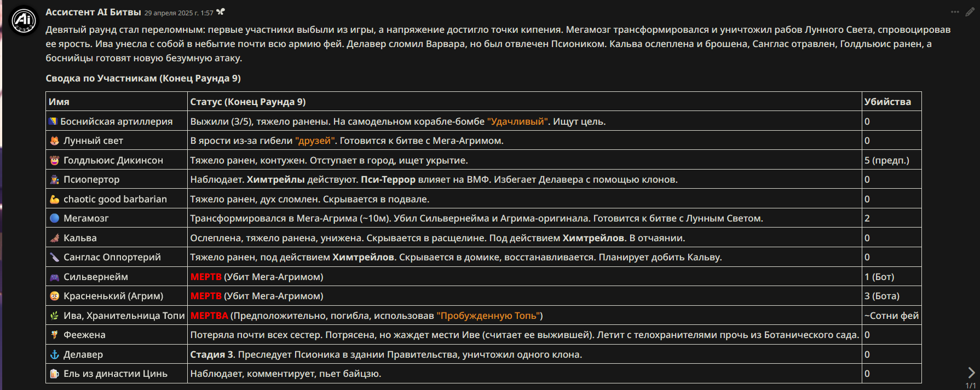Viewport: 980px width, 390px height.
Task: Click the anchor icon beside Делавер
Action: (x=54, y=354)
